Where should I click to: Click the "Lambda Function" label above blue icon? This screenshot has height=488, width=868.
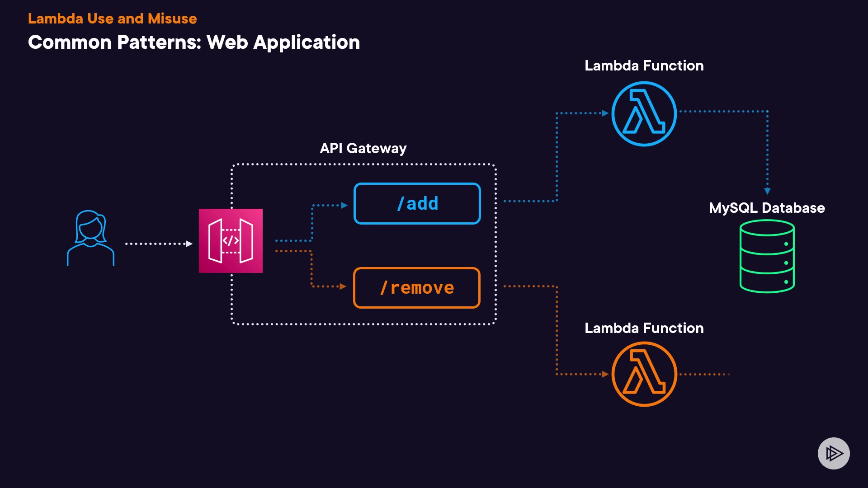tap(644, 66)
